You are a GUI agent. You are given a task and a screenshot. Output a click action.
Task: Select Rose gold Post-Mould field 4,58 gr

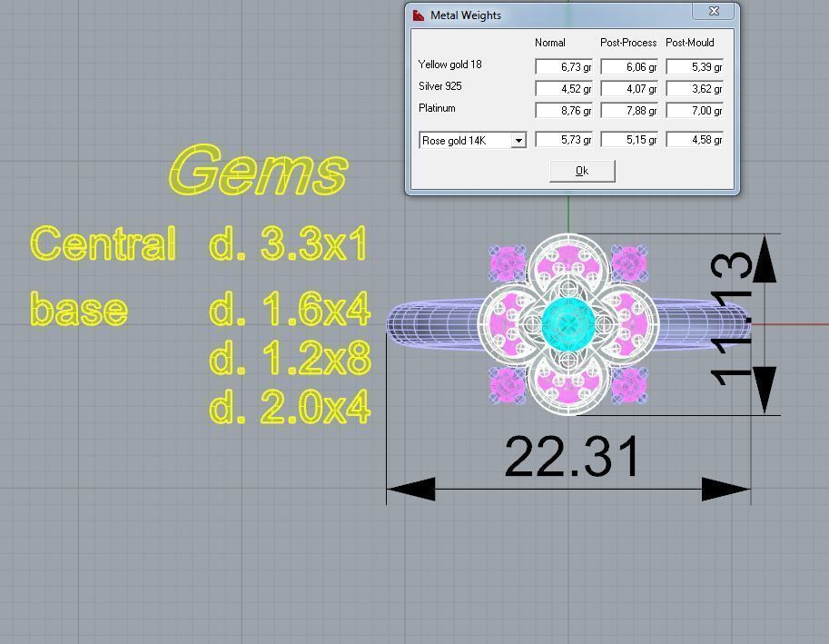pos(695,140)
